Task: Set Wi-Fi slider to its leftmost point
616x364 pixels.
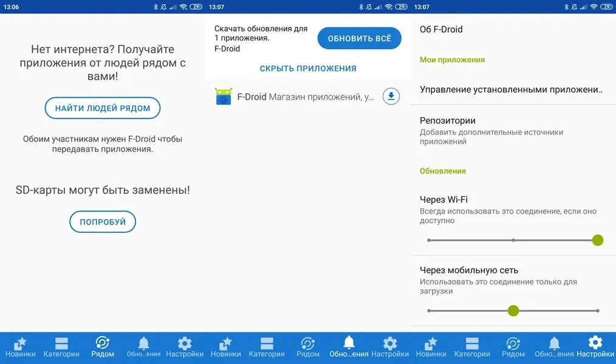Action: coord(429,240)
